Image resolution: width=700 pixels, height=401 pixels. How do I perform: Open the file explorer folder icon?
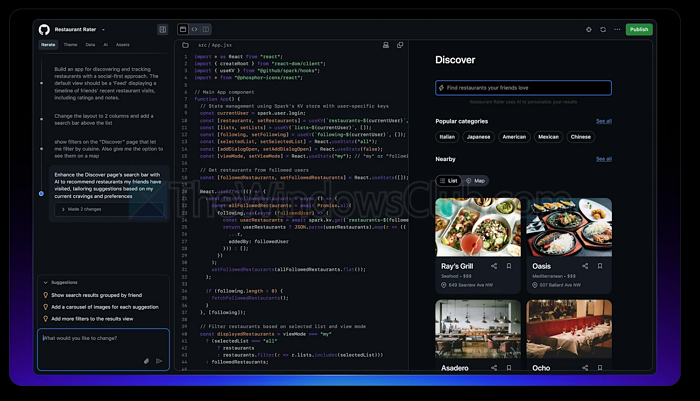pyautogui.click(x=185, y=45)
